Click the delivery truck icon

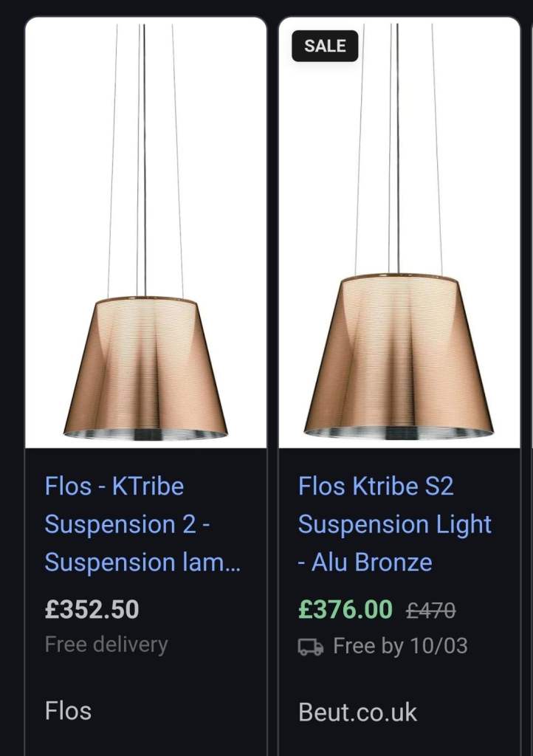coord(310,647)
